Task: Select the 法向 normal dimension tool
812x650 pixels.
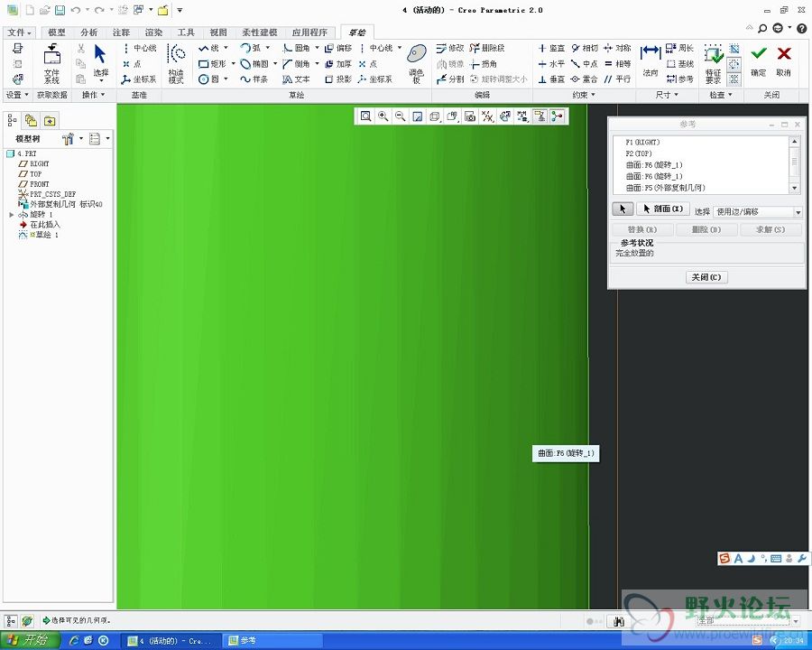Action: (651, 60)
